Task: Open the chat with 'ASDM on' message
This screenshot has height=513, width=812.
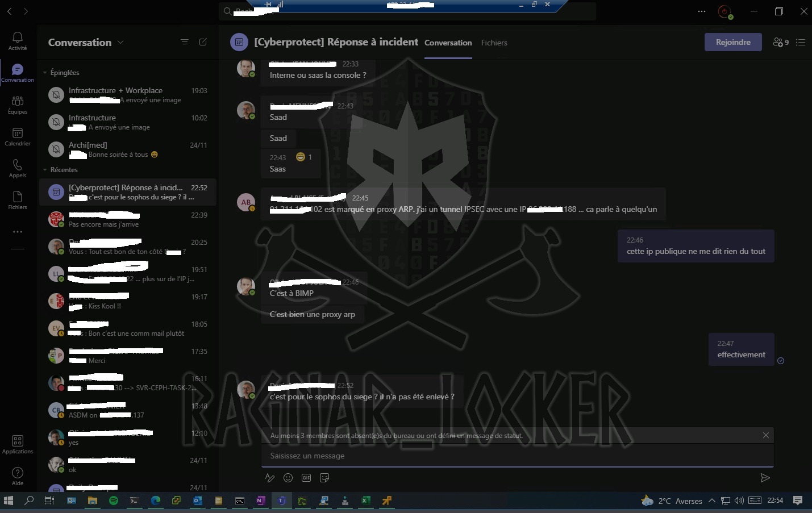Action: [128, 410]
